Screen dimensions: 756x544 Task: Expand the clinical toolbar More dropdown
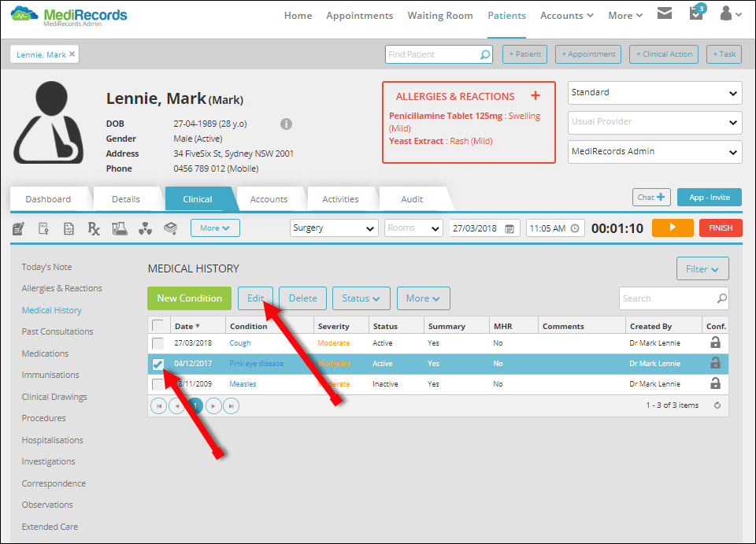215,228
